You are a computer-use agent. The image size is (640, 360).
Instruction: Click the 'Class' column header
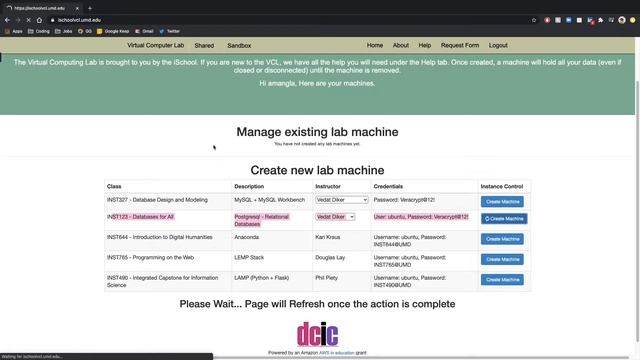point(114,187)
